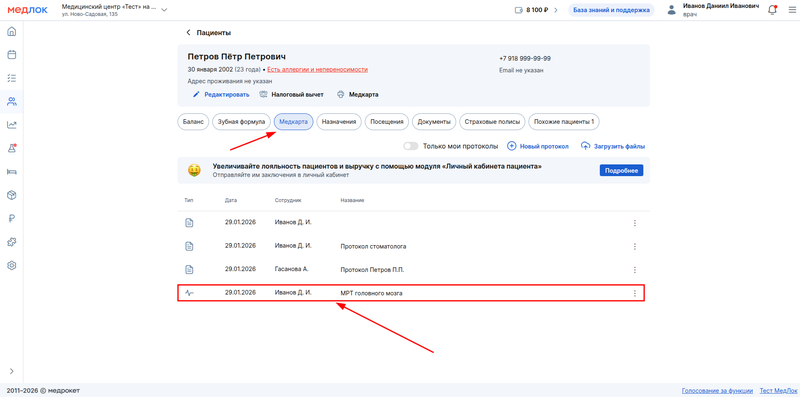Open options menu for the unnamed protocol row
This screenshot has width=800, height=397.
pyautogui.click(x=635, y=223)
